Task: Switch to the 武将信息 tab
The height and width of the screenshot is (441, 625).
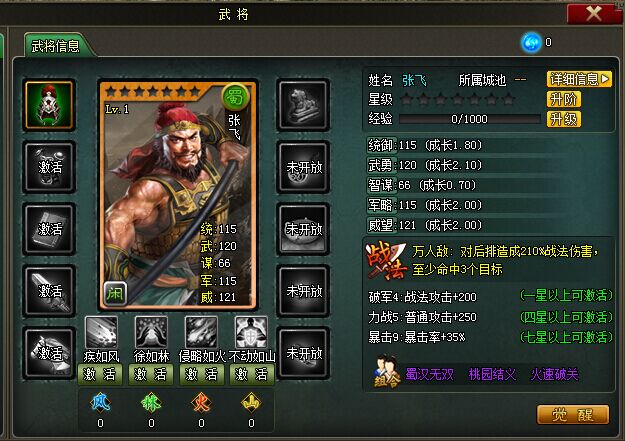Action: [x=56, y=46]
